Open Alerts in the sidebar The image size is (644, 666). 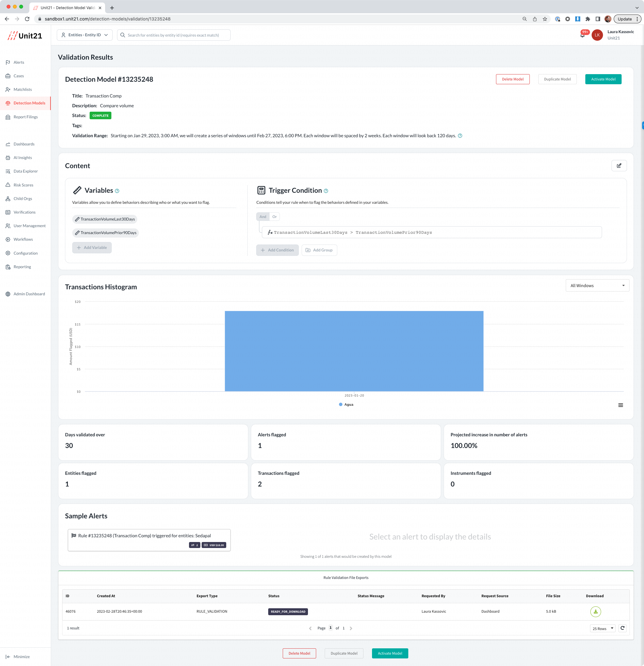[x=19, y=62]
